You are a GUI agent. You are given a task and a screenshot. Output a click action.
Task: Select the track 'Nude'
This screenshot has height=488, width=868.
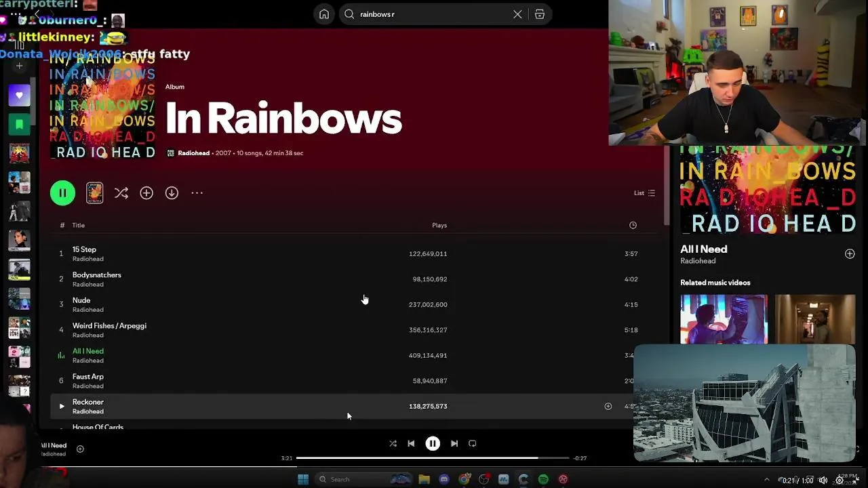[353, 304]
